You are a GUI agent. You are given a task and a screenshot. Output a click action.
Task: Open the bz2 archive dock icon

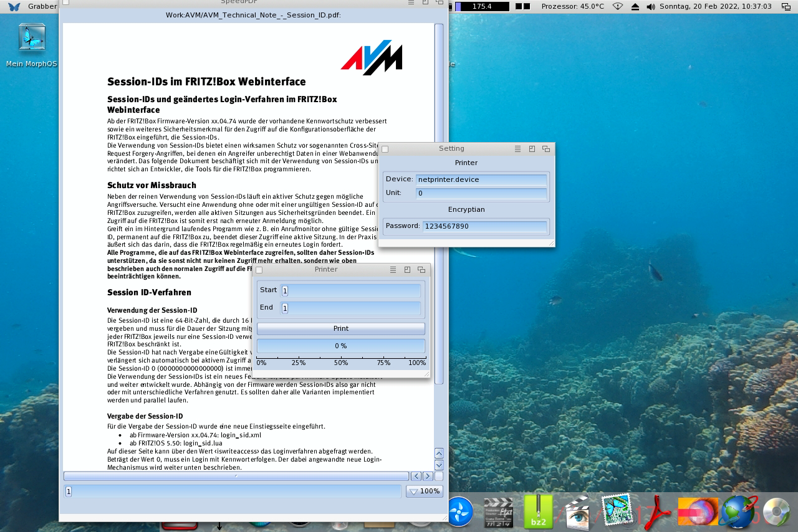[538, 512]
